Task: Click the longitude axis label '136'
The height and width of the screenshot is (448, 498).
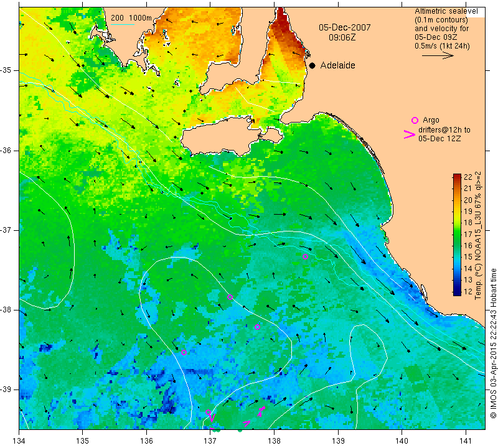Action: point(146,441)
